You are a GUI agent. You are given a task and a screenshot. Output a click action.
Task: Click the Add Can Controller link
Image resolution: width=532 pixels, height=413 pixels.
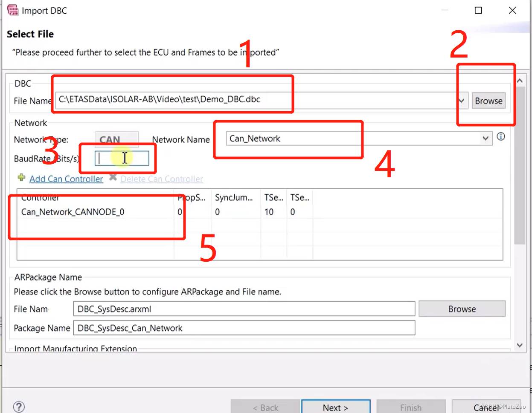click(66, 179)
